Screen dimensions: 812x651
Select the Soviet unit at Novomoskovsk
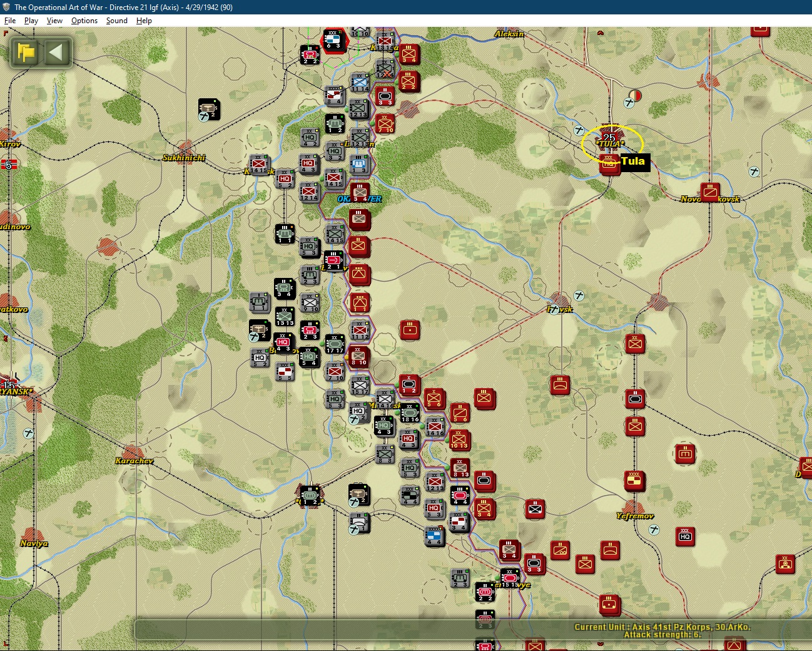tap(709, 192)
